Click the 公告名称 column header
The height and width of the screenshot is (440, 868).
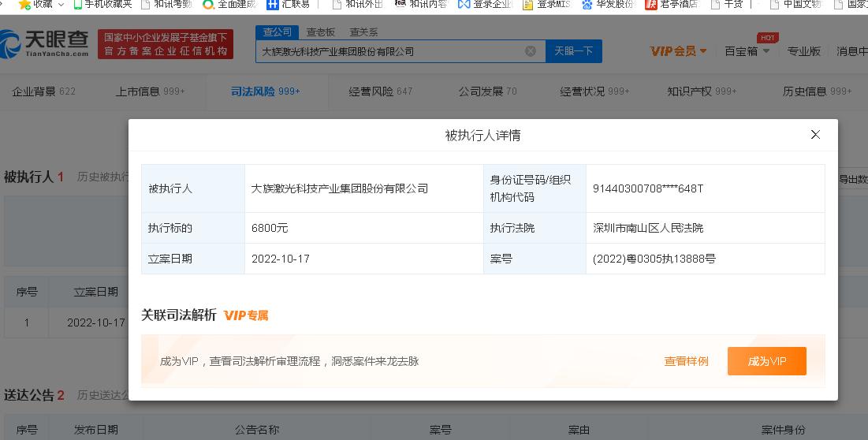click(257, 430)
